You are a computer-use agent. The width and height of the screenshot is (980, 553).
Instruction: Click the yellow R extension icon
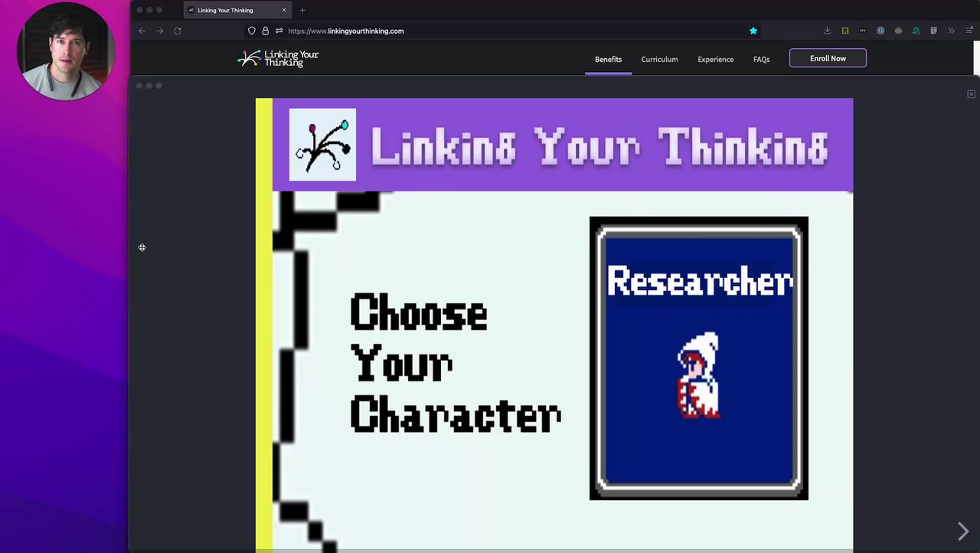pyautogui.click(x=845, y=31)
